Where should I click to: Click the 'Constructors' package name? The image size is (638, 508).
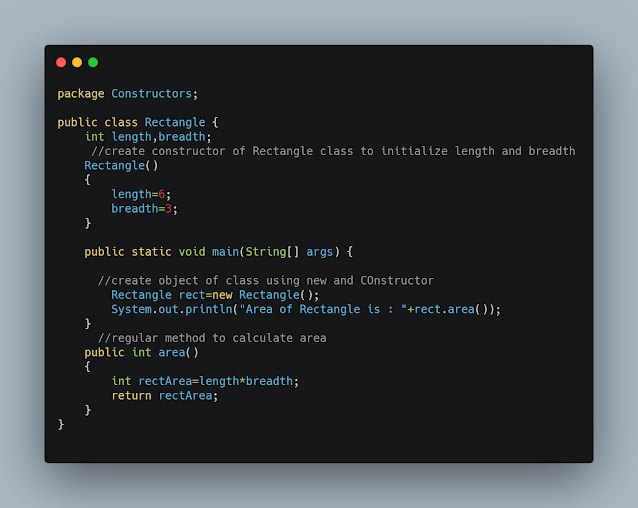[151, 94]
